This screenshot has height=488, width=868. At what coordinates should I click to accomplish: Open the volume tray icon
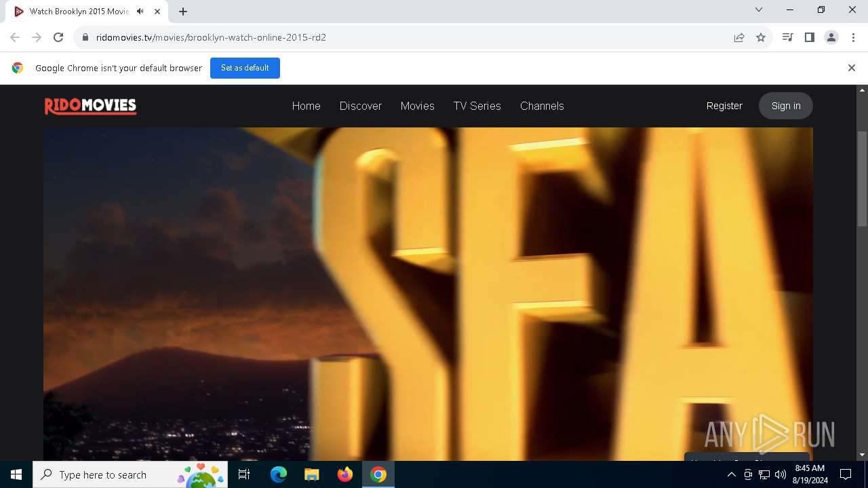[781, 474]
